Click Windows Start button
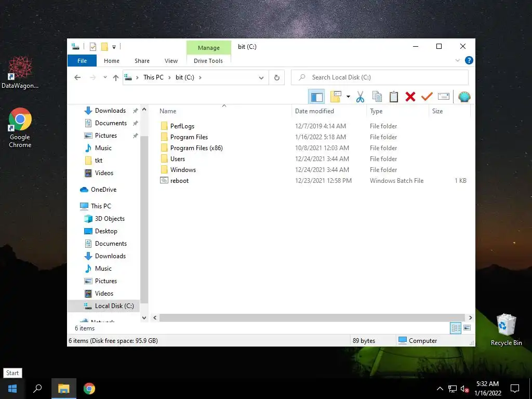Image resolution: width=532 pixels, height=399 pixels. tap(12, 389)
